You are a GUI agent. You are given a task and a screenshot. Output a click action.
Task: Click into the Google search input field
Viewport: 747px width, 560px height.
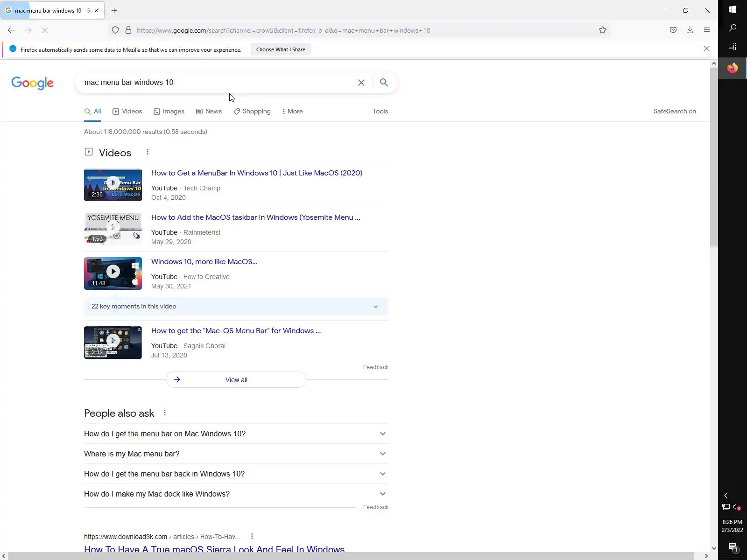[x=217, y=83]
